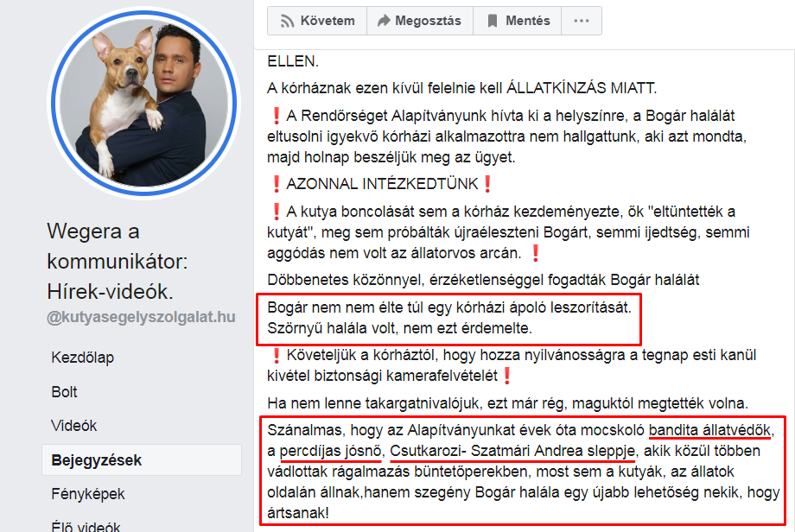Click the underlined text 'percdíjas jósnő'
The width and height of the screenshot is (795, 532).
[x=331, y=451]
